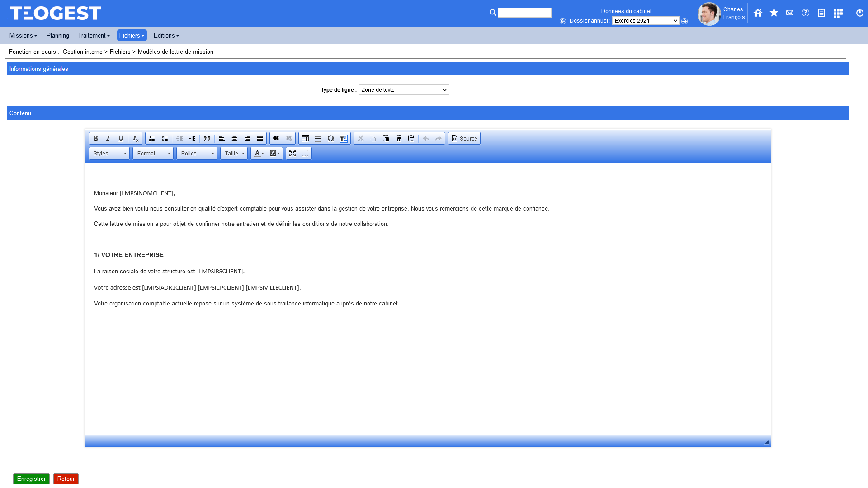The width and height of the screenshot is (868, 488).
Task: Insert a numbered list
Action: [x=152, y=138]
